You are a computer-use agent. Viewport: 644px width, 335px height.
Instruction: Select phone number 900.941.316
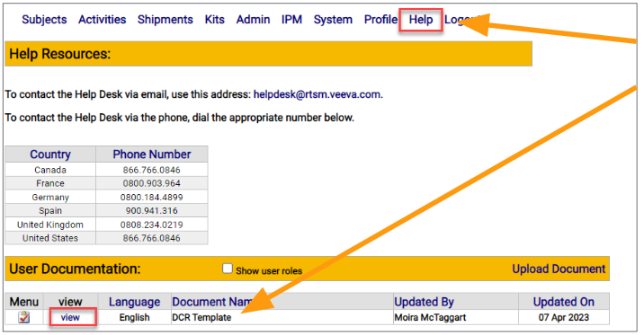[x=151, y=211]
